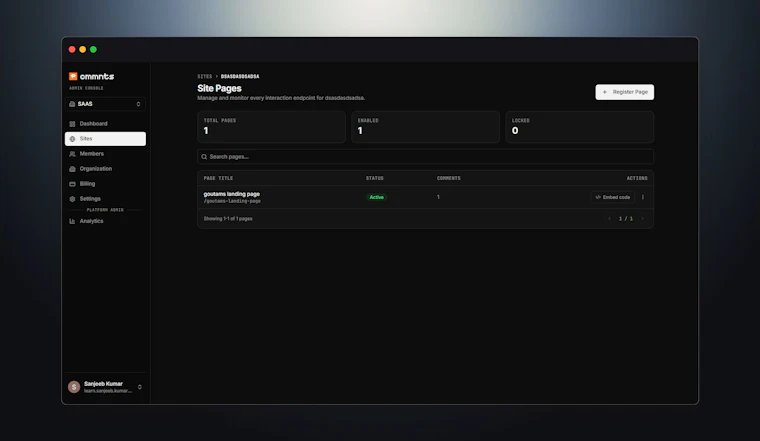Click the PAGE TITLE column header
The image size is (760, 441).
218,178
